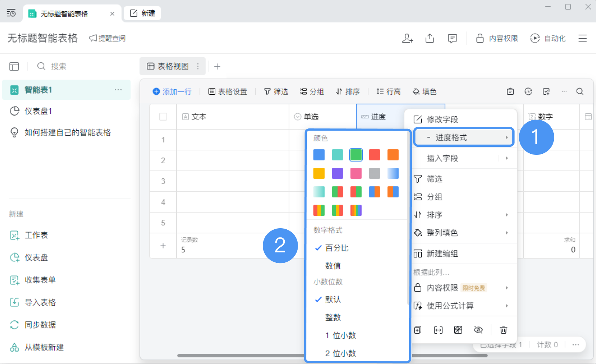
Task: Open the 新建 tab
Action: click(142, 13)
